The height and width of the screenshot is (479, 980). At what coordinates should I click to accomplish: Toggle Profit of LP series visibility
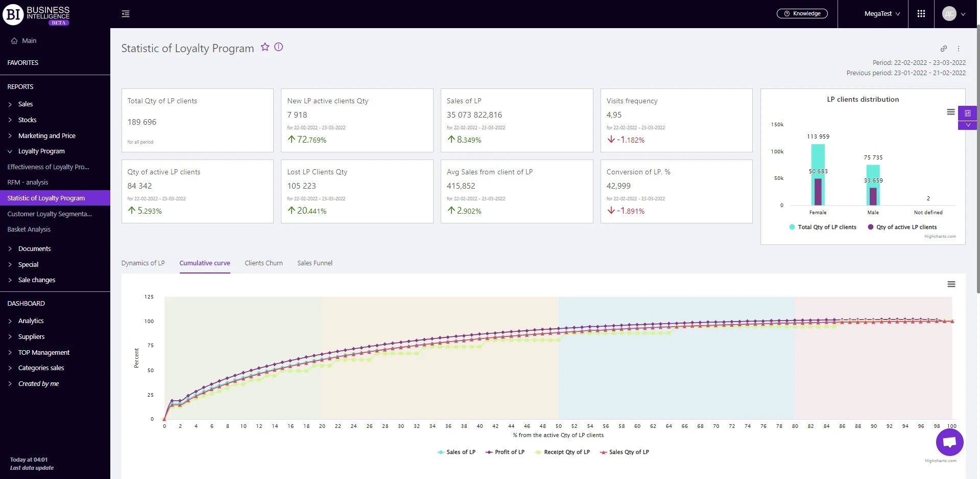pos(505,452)
